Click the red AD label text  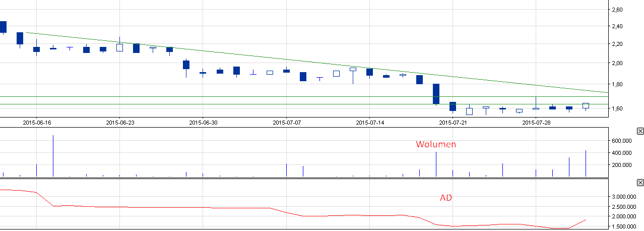445,198
